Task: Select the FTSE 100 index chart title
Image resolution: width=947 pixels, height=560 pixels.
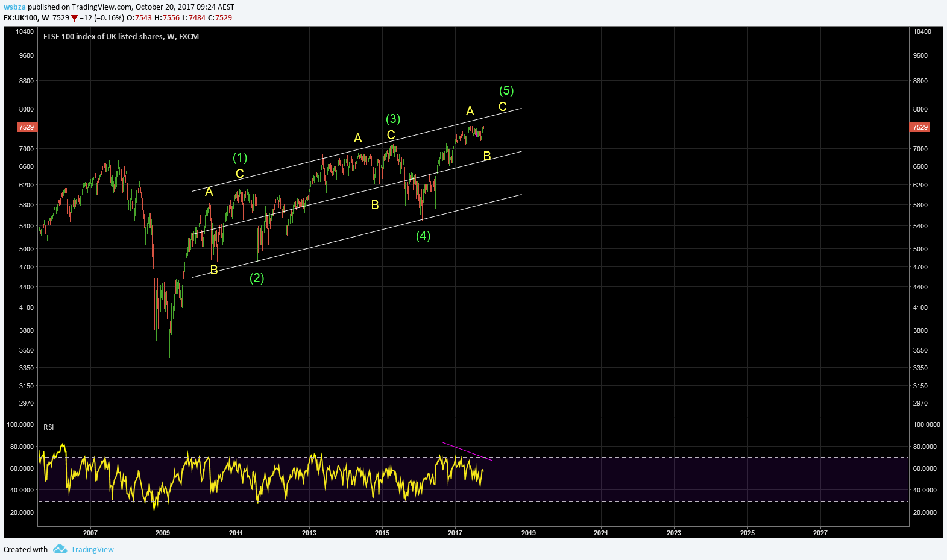Action: (x=121, y=37)
